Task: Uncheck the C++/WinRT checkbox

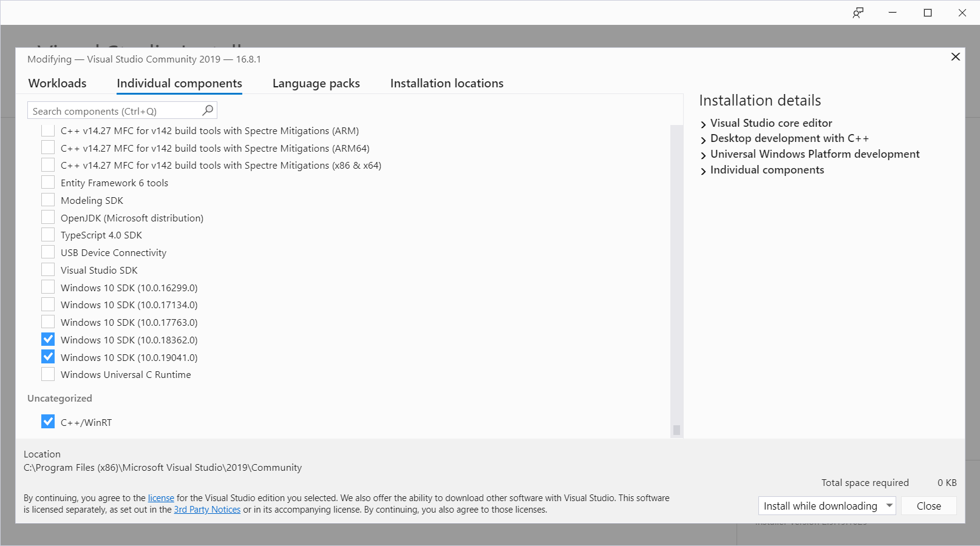Action: [x=48, y=422]
